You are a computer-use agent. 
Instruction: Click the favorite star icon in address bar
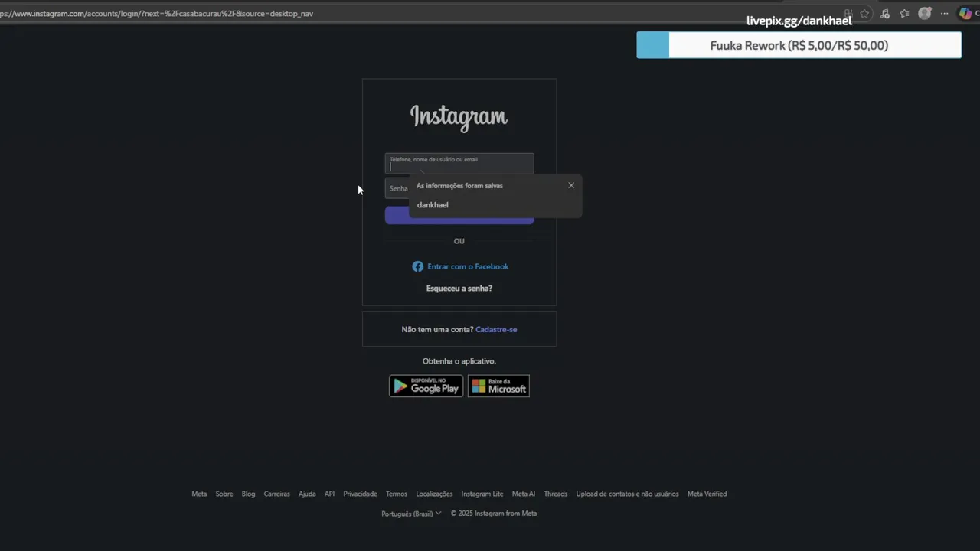pos(864,14)
